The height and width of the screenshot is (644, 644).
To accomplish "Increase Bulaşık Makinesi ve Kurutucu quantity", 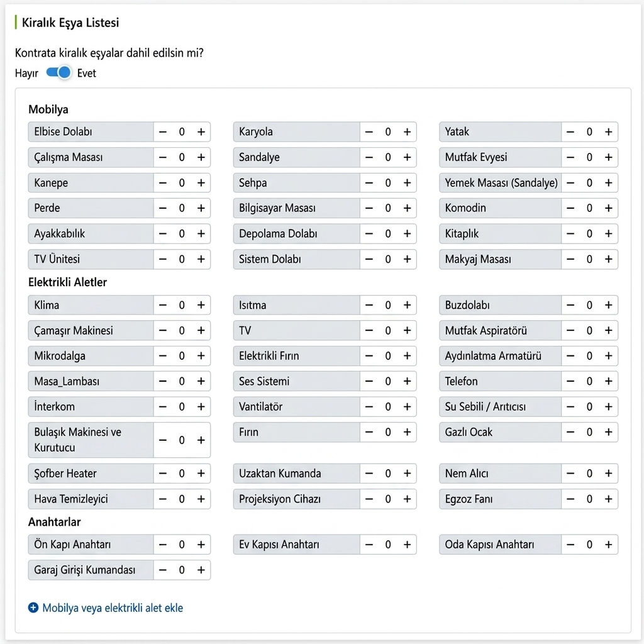I will pyautogui.click(x=201, y=440).
